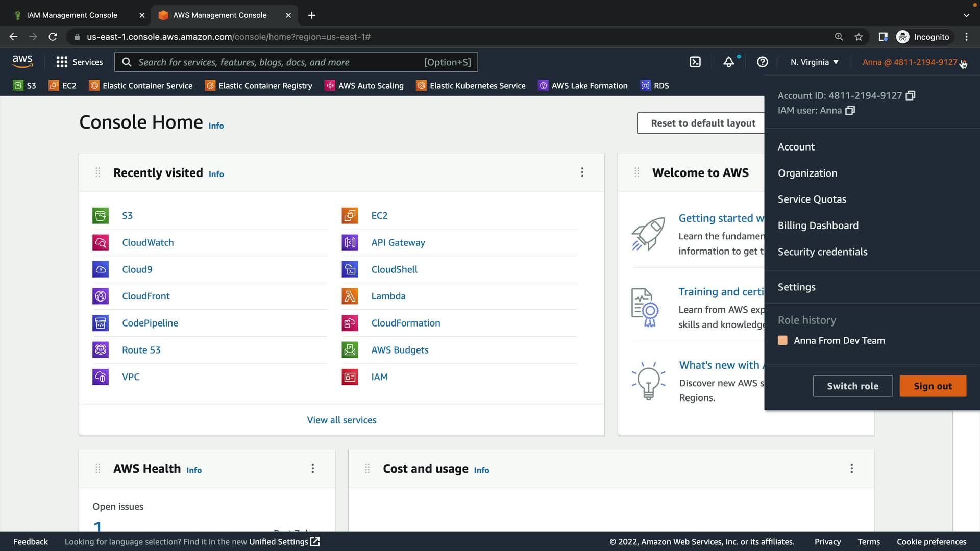The height and width of the screenshot is (551, 980).
Task: Open the CloudShell icon in top navigation
Action: tap(695, 62)
